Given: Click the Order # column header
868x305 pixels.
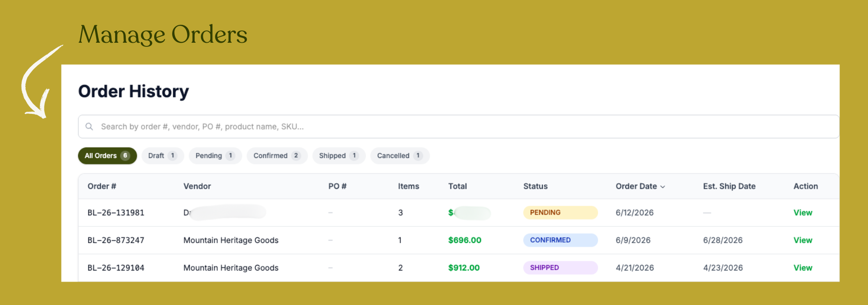Looking at the screenshot, I should [x=102, y=186].
